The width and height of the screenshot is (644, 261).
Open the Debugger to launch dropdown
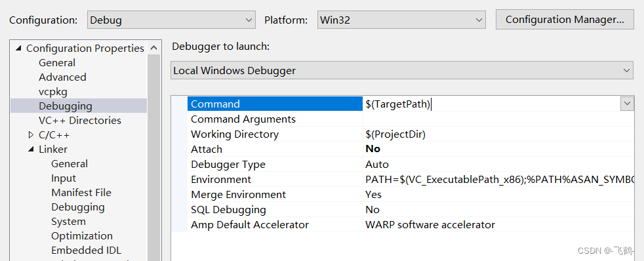[402, 71]
